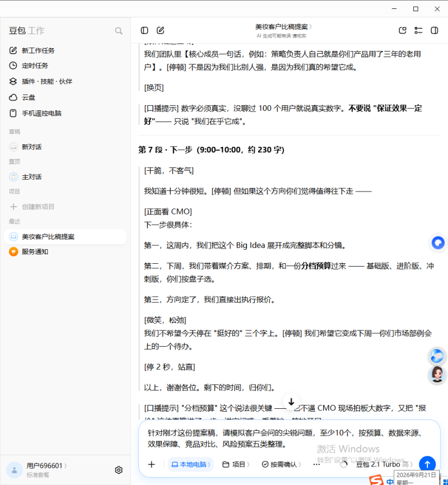Image resolution: width=448 pixels, height=485 pixels.
Task: Click the 新工作任务 pencil icon
Action: click(13, 50)
